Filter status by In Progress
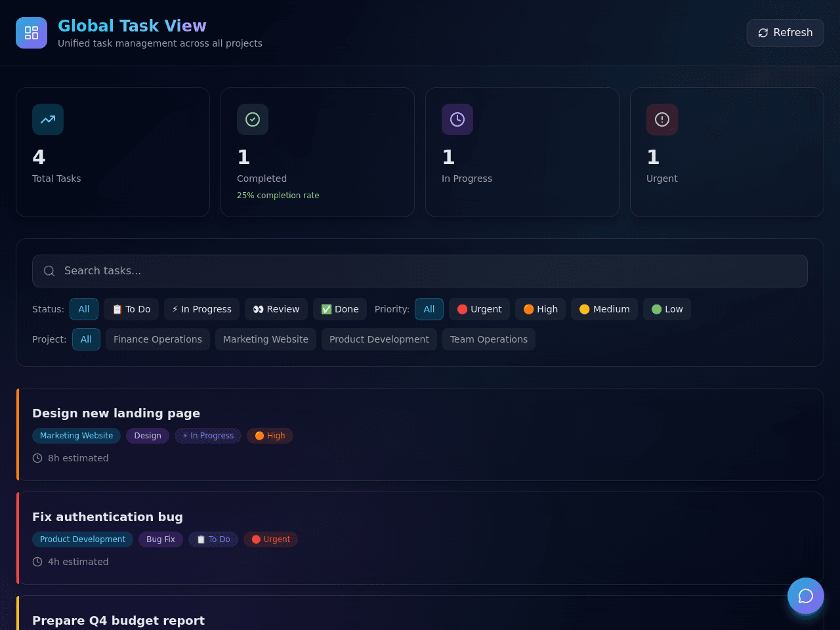The height and width of the screenshot is (630, 840). 201,309
